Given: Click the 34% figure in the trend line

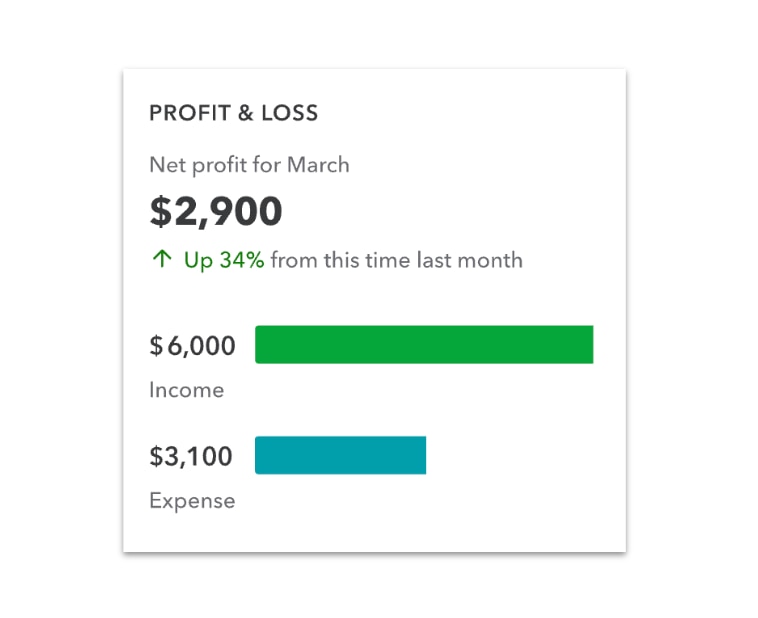Looking at the screenshot, I should point(241,260).
